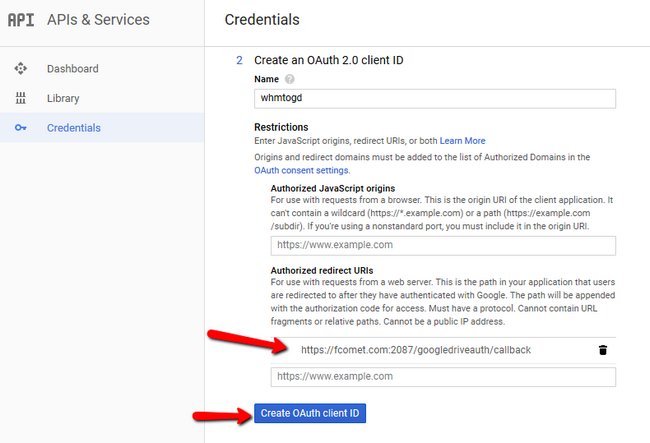Click the empty Authorized redirect URIs input
Image resolution: width=650 pixels, height=443 pixels.
coord(442,377)
